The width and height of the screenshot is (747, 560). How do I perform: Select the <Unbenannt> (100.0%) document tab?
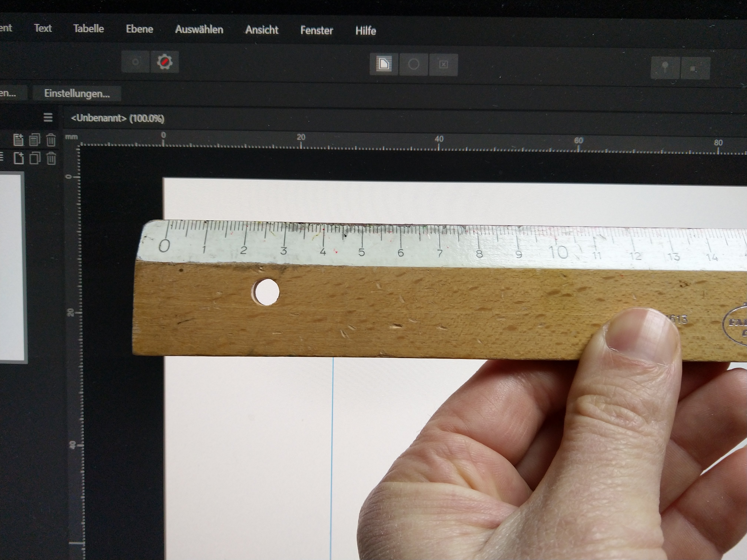(x=117, y=119)
